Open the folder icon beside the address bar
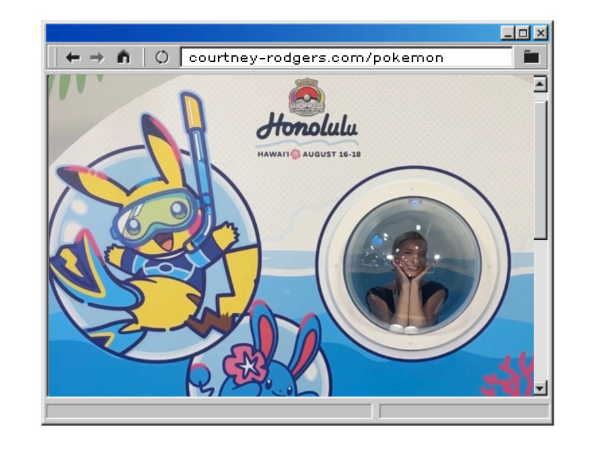The height and width of the screenshot is (459, 612). [x=531, y=57]
